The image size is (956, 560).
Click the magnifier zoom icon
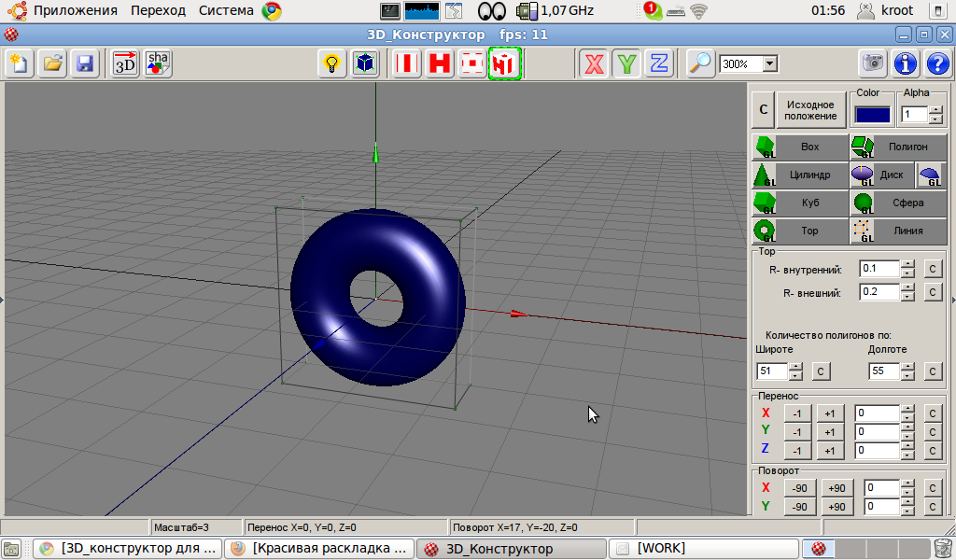tap(699, 63)
